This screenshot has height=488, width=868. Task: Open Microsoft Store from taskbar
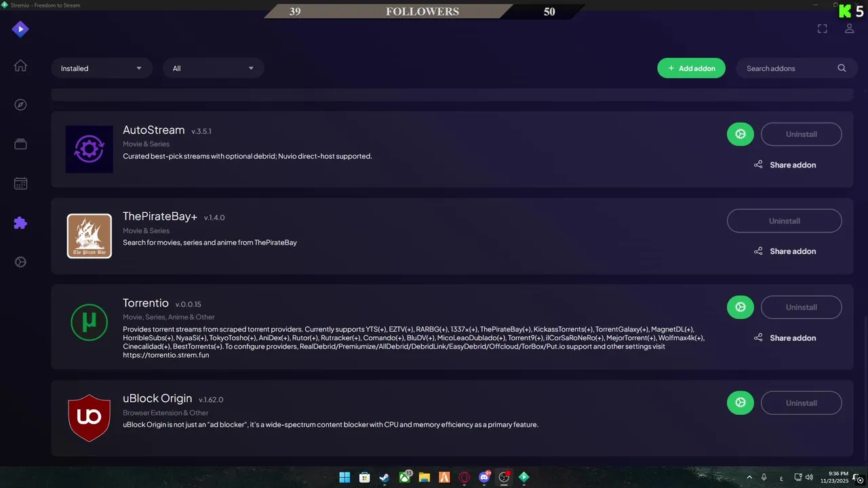364,477
